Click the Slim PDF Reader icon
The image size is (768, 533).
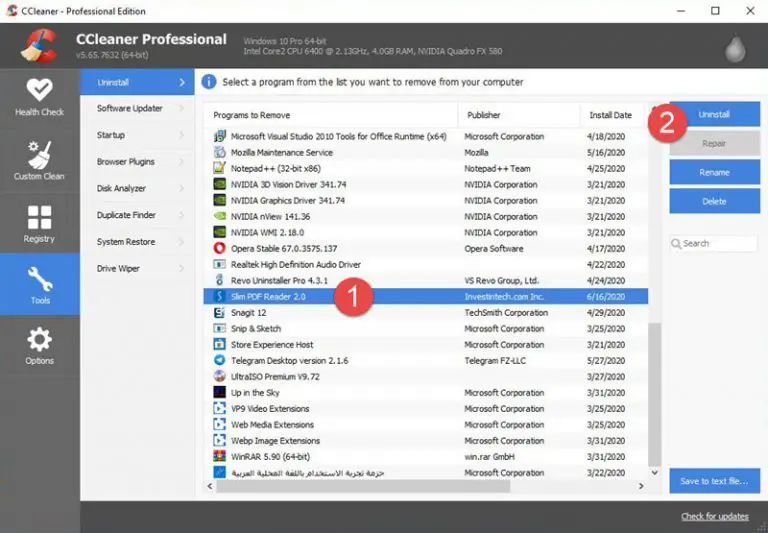coord(219,296)
